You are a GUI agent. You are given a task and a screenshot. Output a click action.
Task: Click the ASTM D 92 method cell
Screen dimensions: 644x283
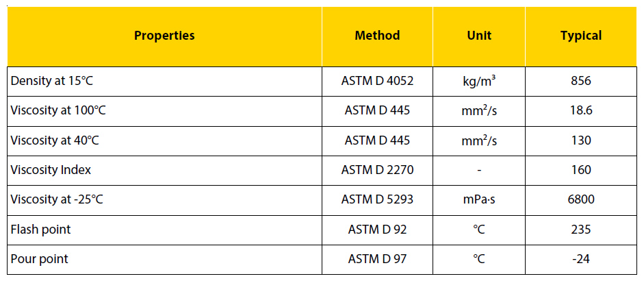point(377,230)
